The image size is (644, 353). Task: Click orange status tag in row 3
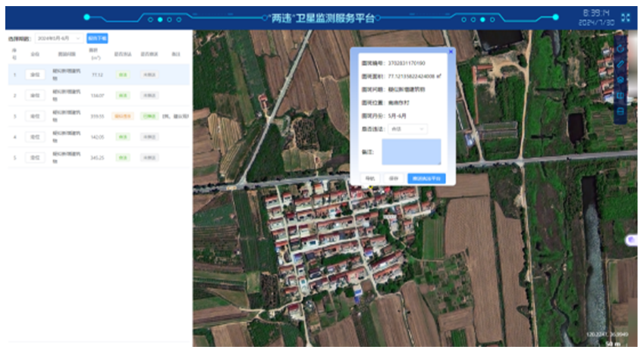pyautogui.click(x=121, y=116)
